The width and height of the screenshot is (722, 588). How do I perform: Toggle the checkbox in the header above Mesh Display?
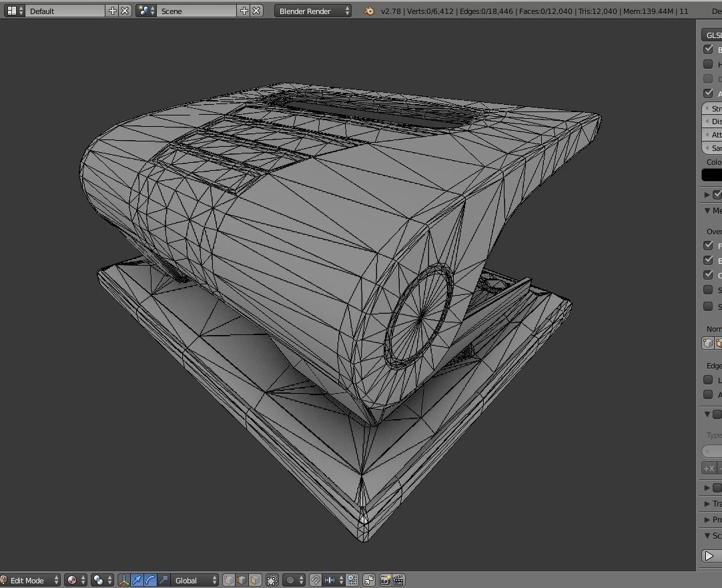click(x=717, y=195)
